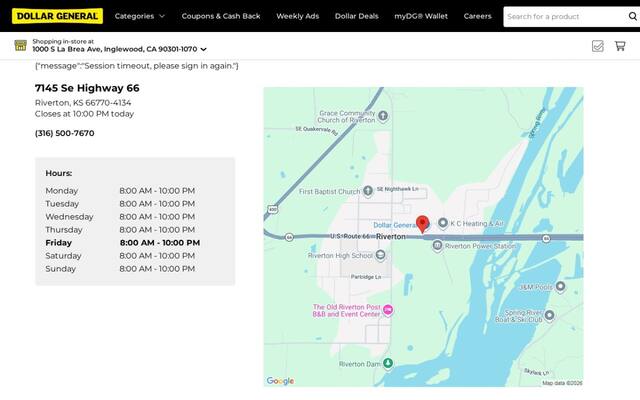Open myDG Wallet
The width and height of the screenshot is (640, 400).
[421, 16]
